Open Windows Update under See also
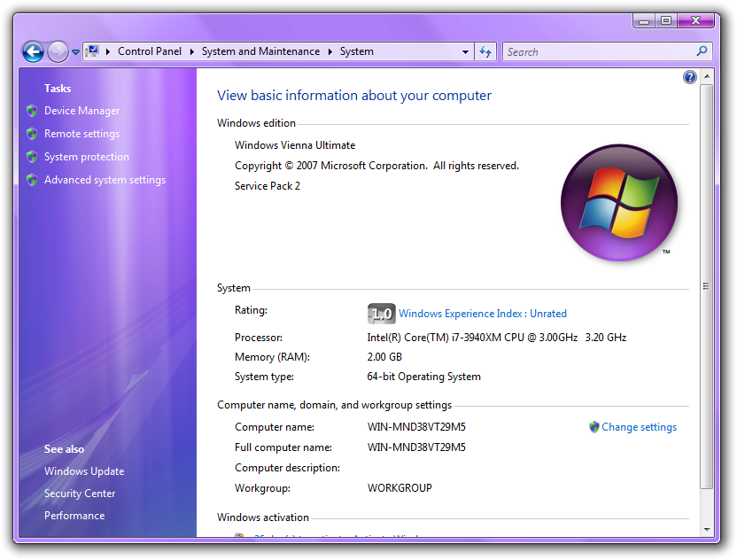Viewport: 737px width, 560px height. pos(84,471)
